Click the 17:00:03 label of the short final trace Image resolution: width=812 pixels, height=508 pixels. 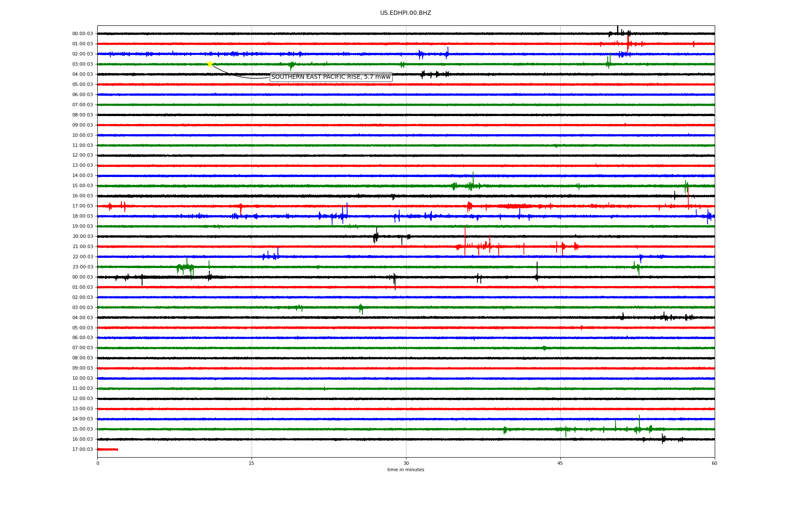(x=82, y=450)
